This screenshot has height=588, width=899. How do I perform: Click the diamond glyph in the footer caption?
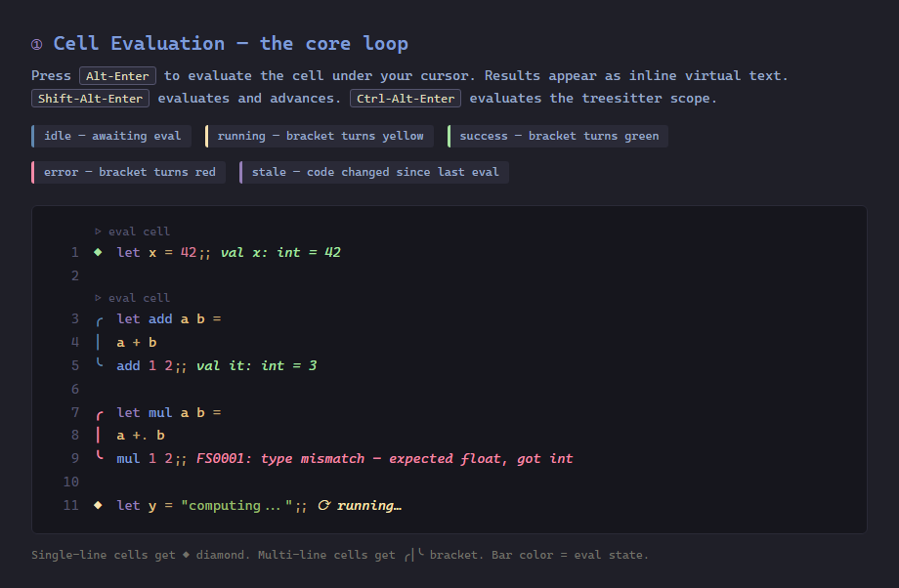click(186, 554)
